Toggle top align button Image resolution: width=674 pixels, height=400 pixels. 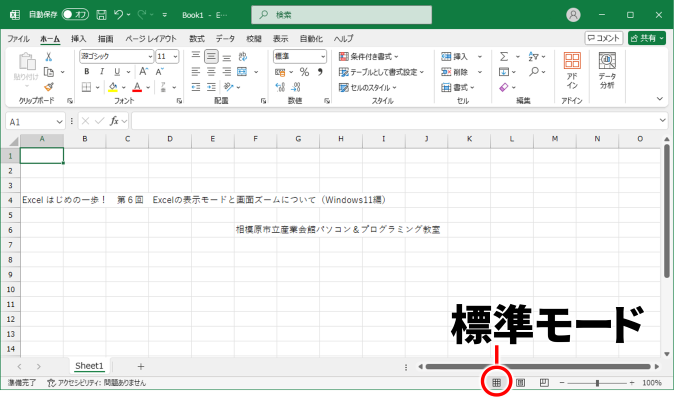tap(196, 56)
